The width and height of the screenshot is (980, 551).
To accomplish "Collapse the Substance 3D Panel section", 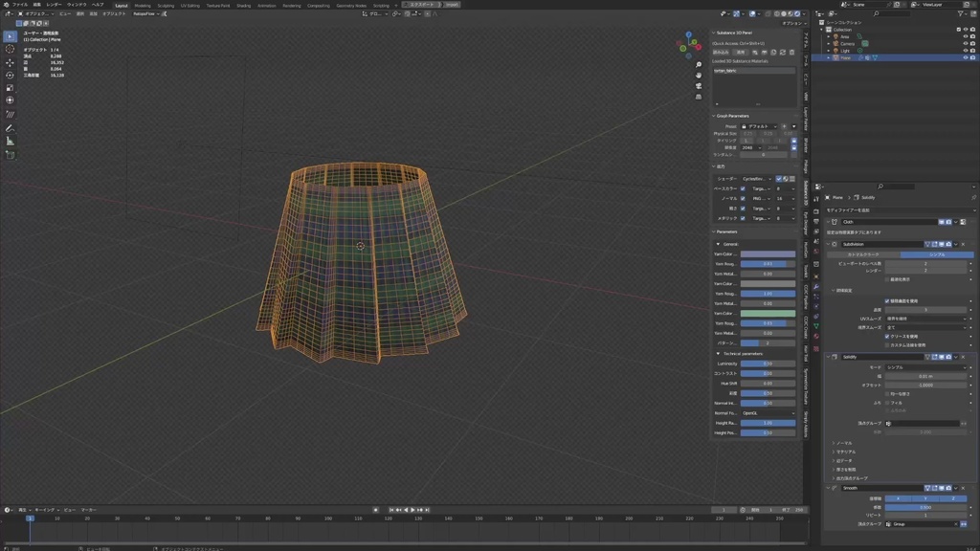I will 714,33.
